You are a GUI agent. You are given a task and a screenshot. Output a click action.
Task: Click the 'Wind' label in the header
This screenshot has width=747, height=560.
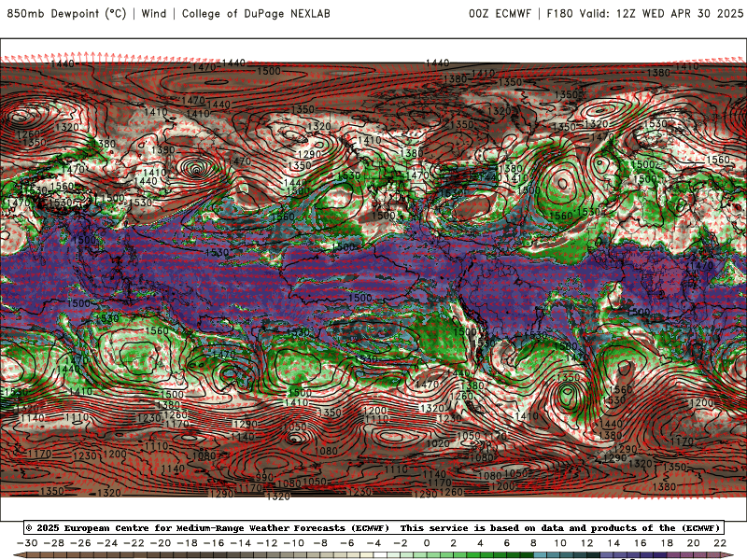point(154,13)
